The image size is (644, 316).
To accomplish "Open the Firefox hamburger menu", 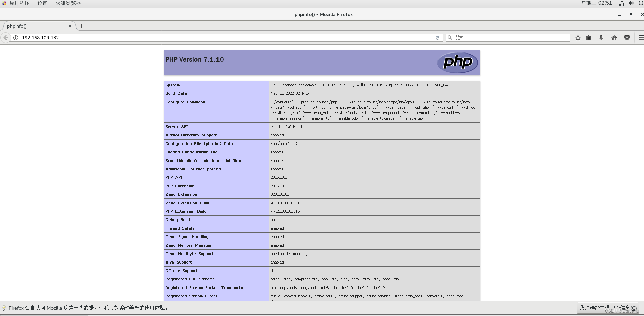I will pyautogui.click(x=641, y=38).
